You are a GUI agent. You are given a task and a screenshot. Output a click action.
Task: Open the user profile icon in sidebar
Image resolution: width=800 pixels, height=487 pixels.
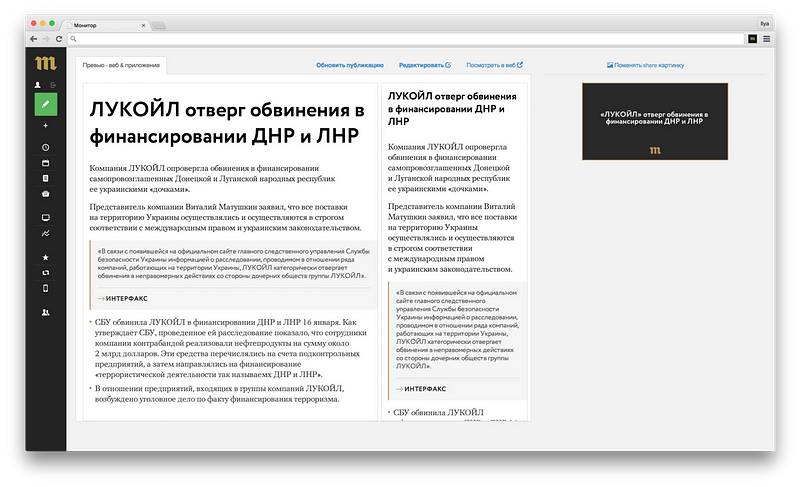click(x=37, y=85)
